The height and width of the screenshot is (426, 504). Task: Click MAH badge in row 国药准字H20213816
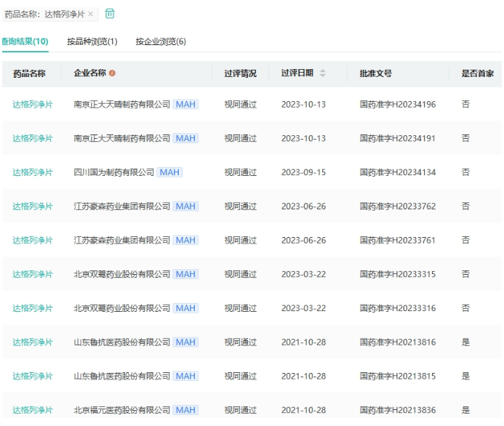point(185,342)
